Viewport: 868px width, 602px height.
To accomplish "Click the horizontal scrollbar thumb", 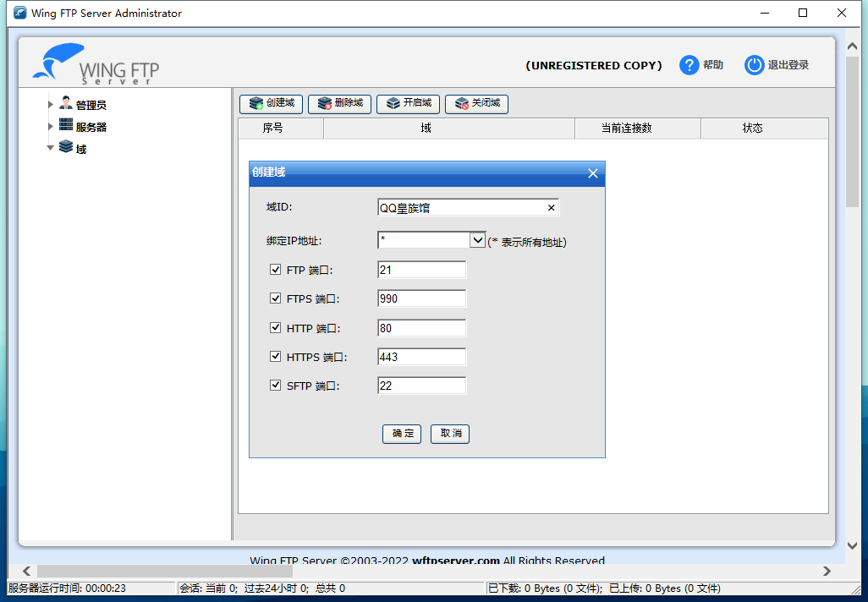I will [165, 571].
